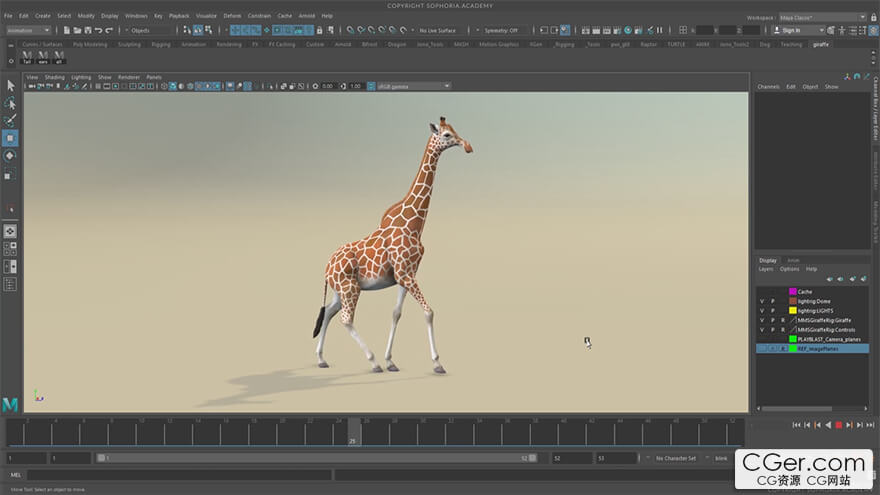Screen dimensions: 880x495
Task: Switch to the giraffe shelf tab
Action: pyautogui.click(x=820, y=44)
